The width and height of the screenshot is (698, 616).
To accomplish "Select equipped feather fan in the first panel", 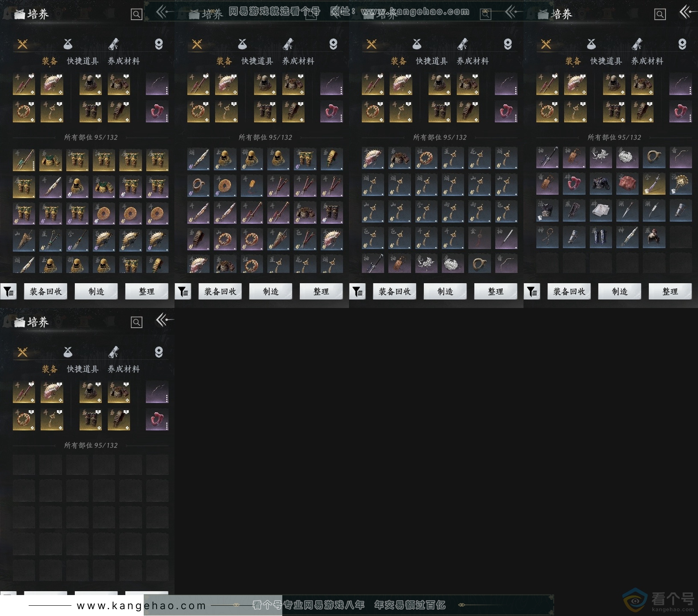I will tap(52, 84).
